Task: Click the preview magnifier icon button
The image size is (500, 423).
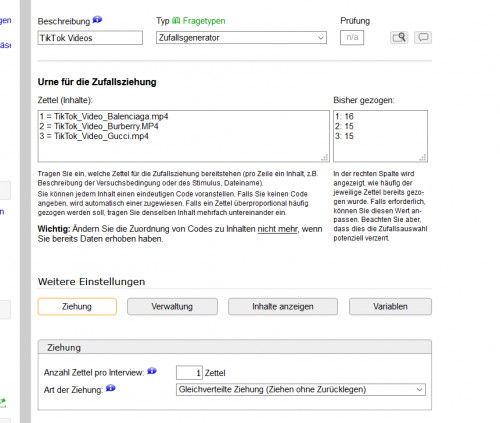Action: [x=399, y=37]
